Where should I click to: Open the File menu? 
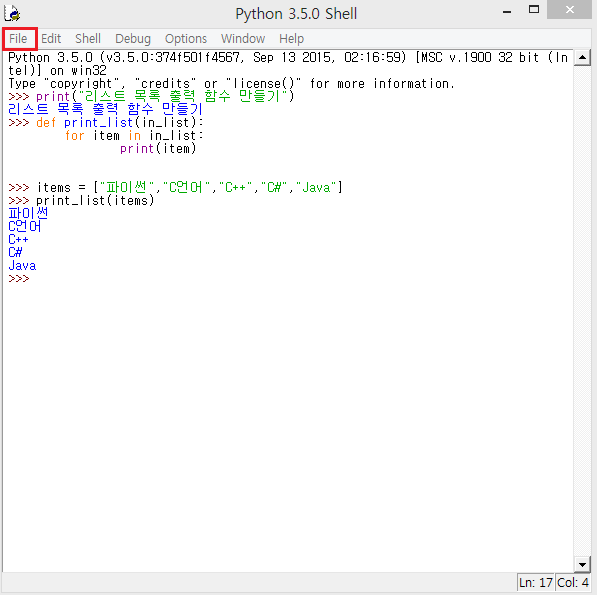[x=18, y=39]
